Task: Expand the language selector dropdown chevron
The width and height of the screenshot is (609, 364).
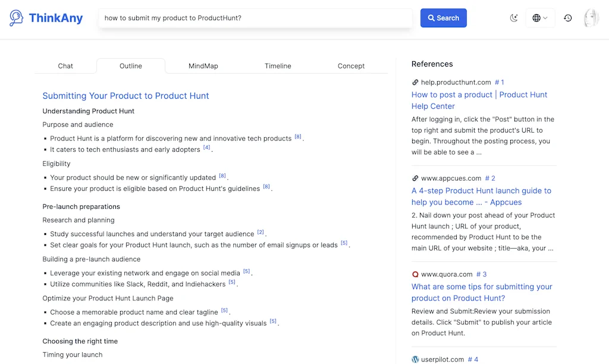Action: pos(545,18)
